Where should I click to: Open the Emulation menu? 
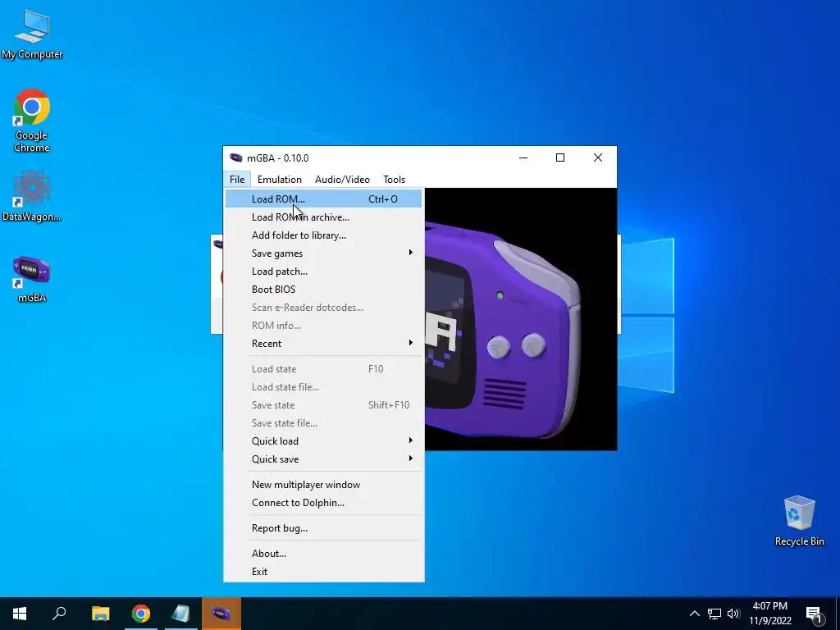tap(279, 180)
